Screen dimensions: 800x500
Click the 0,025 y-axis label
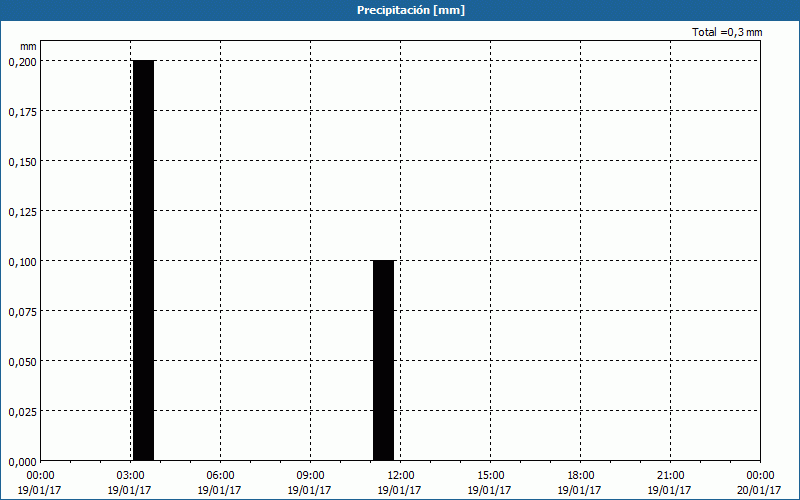tap(22, 411)
